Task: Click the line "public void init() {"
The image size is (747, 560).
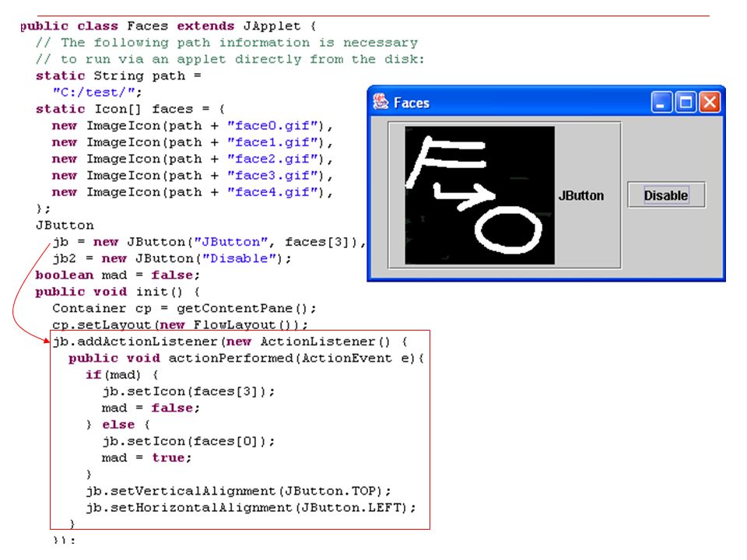Action: coord(117,292)
